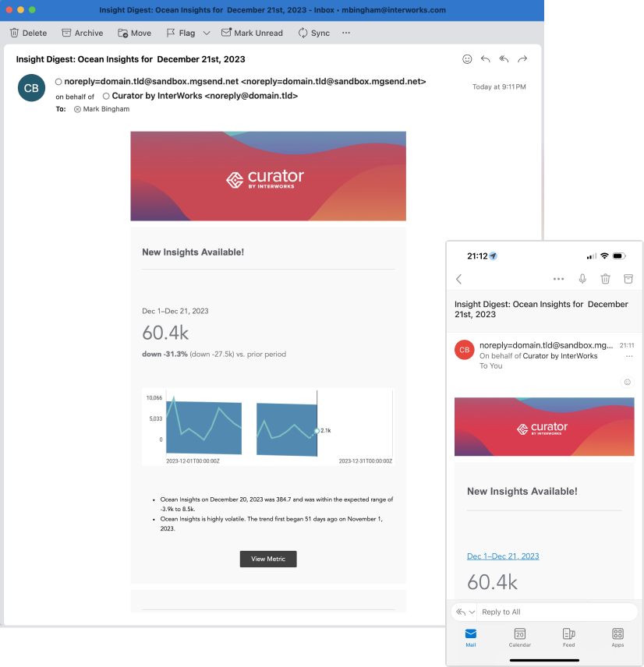Open the Feed tab
644x667 pixels.
point(568,637)
